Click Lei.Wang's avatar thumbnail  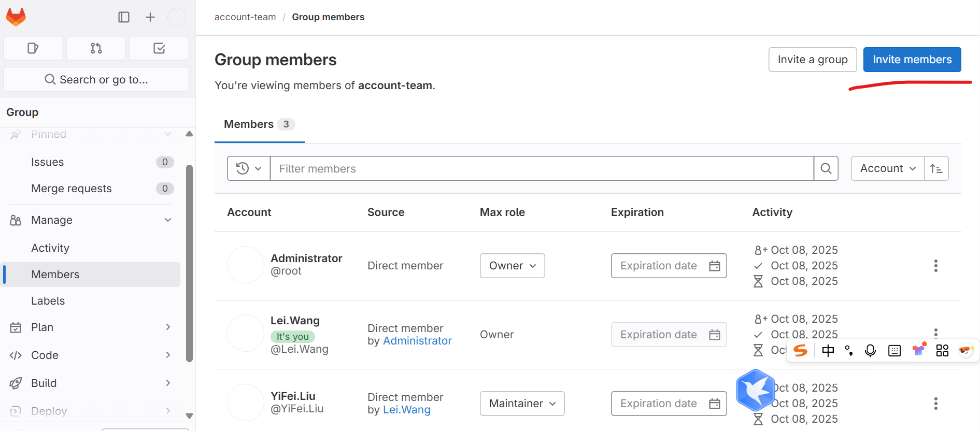[x=246, y=333]
